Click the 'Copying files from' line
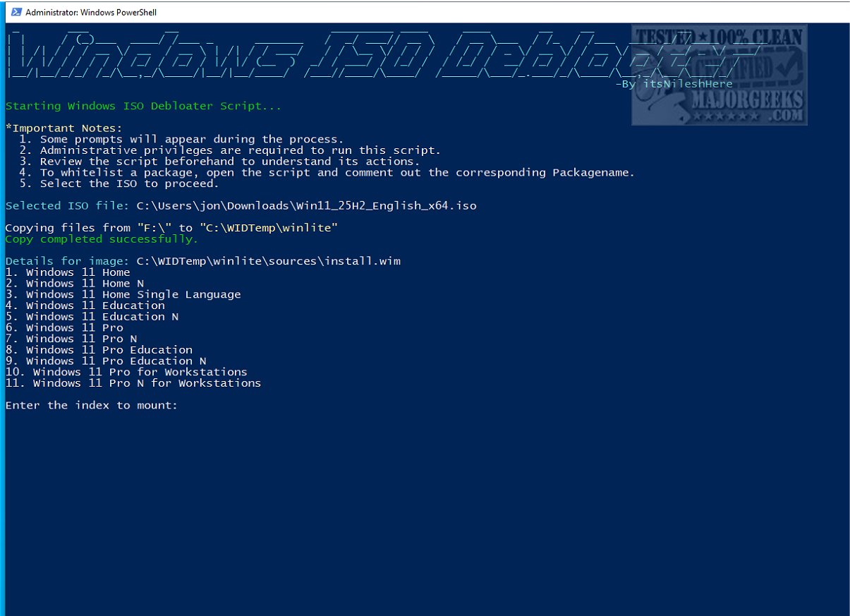 pos(171,228)
